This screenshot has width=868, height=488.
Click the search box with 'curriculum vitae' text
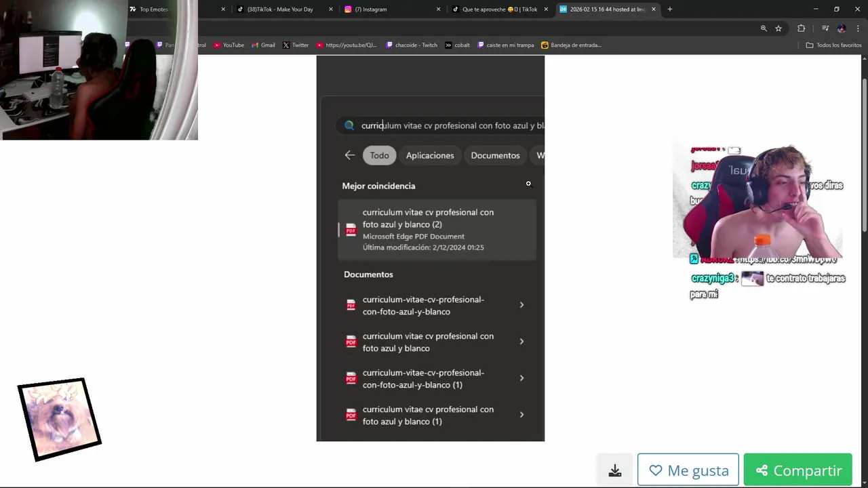point(441,125)
